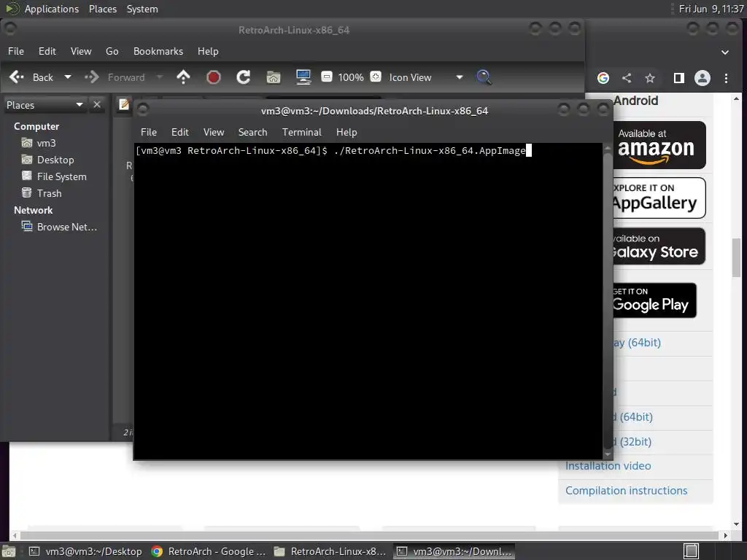This screenshot has height=560, width=747.
Task: Open the Places menu in top panel
Action: [x=103, y=9]
